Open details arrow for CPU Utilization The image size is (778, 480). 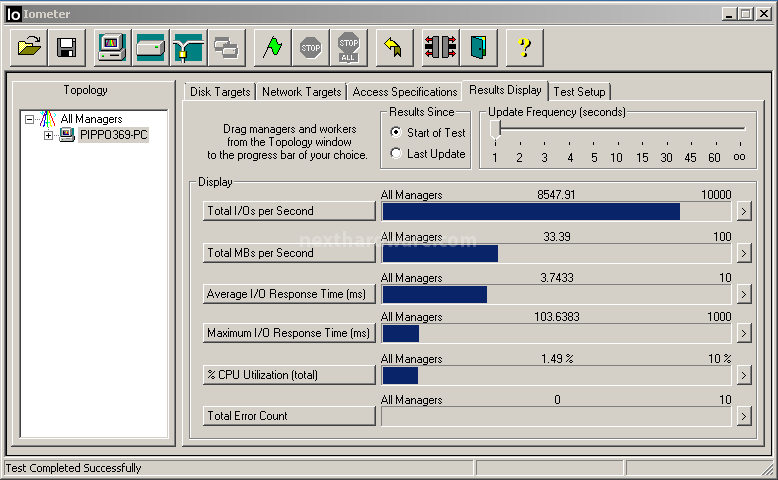click(743, 375)
